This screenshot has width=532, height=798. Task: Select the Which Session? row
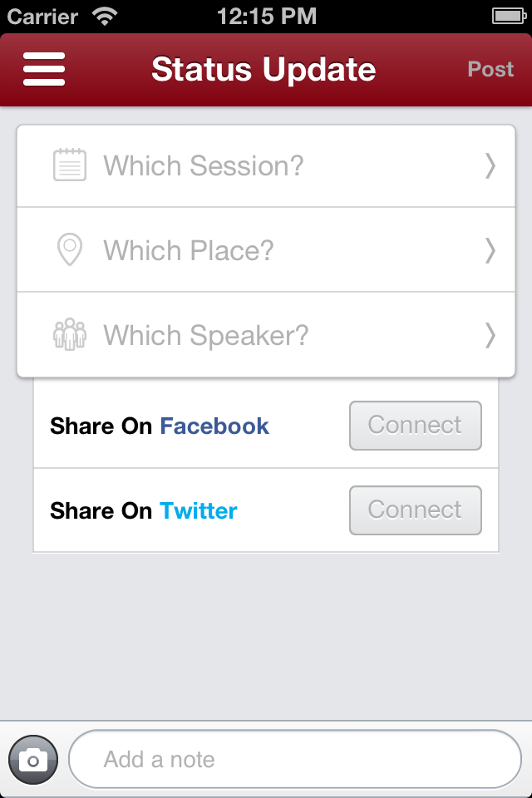click(266, 166)
